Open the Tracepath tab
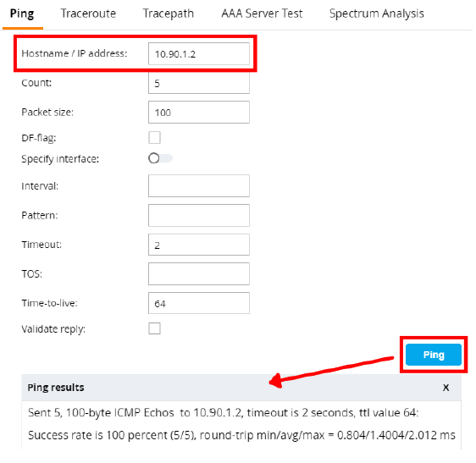This screenshot has height=463, width=476. coord(169,14)
